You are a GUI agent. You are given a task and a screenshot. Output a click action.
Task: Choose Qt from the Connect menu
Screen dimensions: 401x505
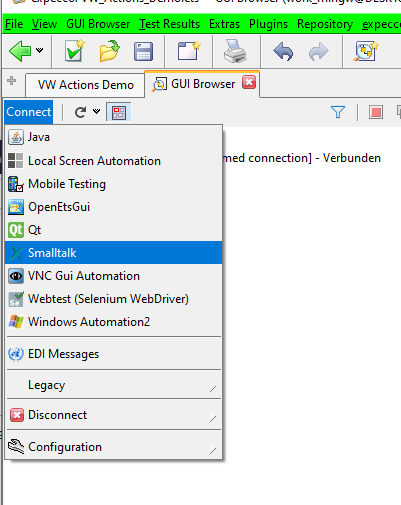point(114,230)
